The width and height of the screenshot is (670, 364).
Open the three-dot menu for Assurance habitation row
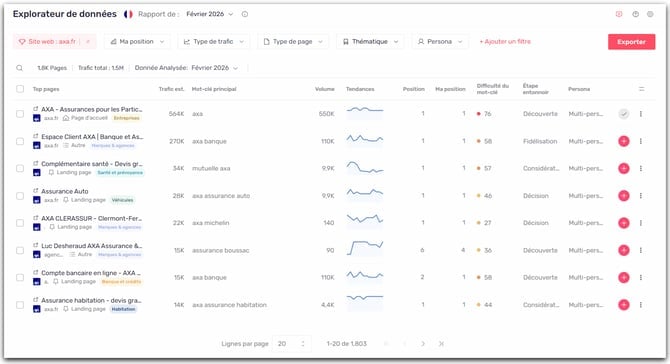(641, 305)
